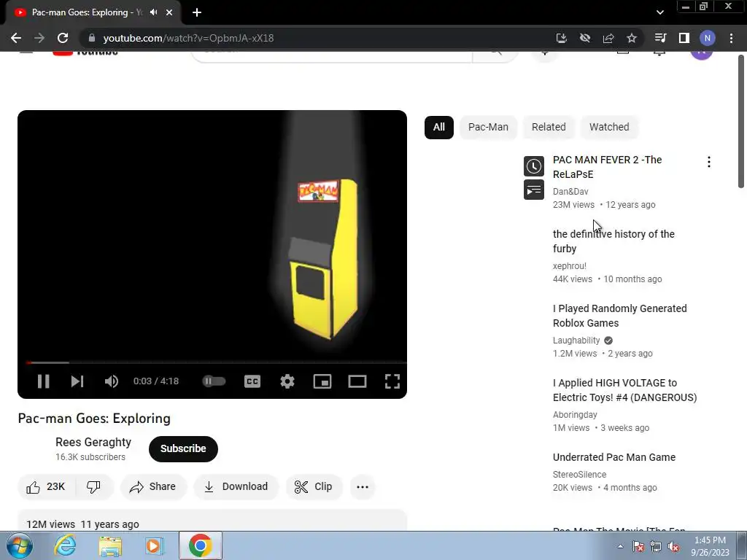Click the page vertical scrollbar
Screen dimensions: 747x560
pyautogui.click(x=741, y=122)
